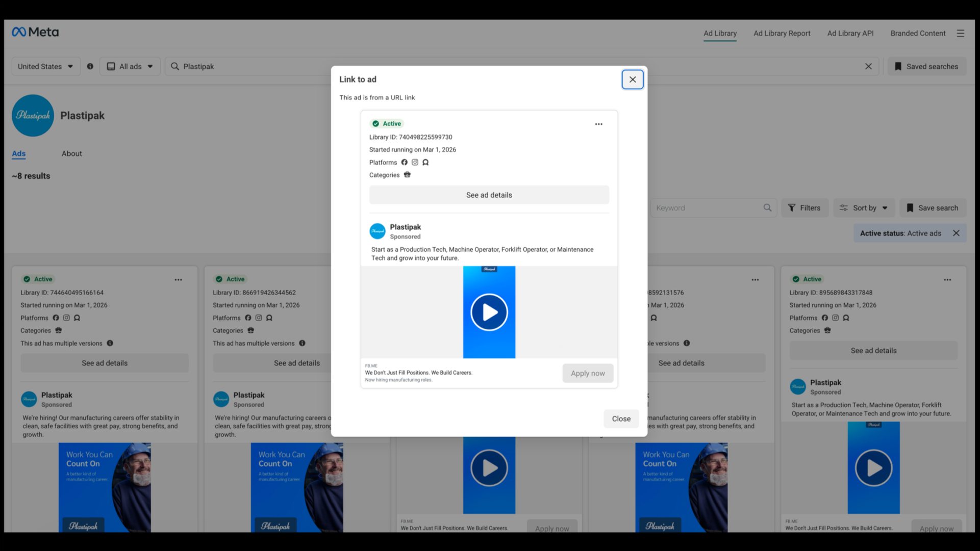The height and width of the screenshot is (551, 980).
Task: Open the three-dot menu in modal ad card
Action: [598, 124]
